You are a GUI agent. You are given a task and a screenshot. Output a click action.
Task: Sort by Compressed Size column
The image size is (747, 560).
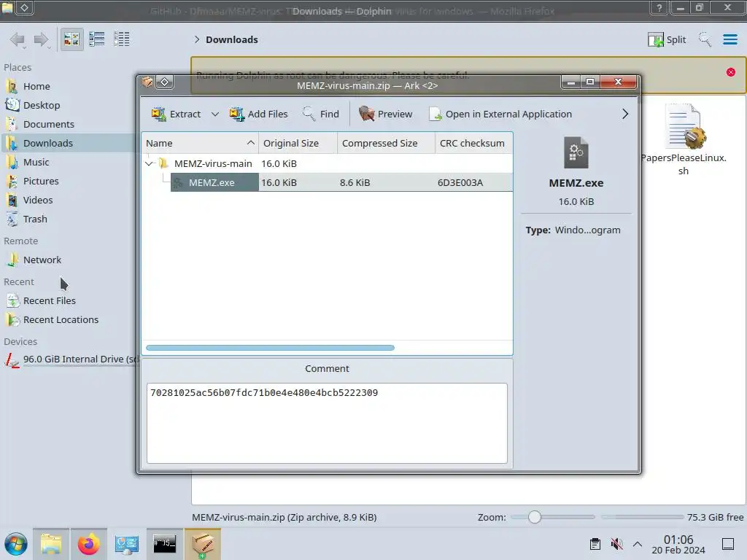click(x=386, y=144)
